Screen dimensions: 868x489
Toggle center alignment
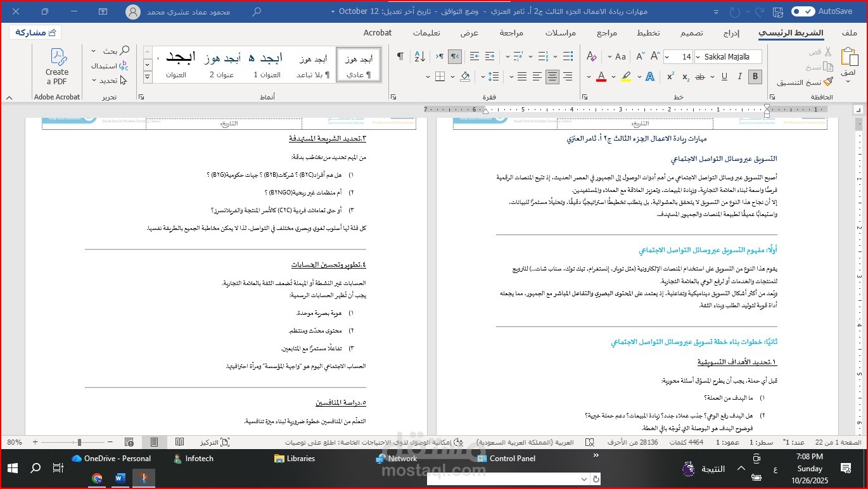coord(552,77)
